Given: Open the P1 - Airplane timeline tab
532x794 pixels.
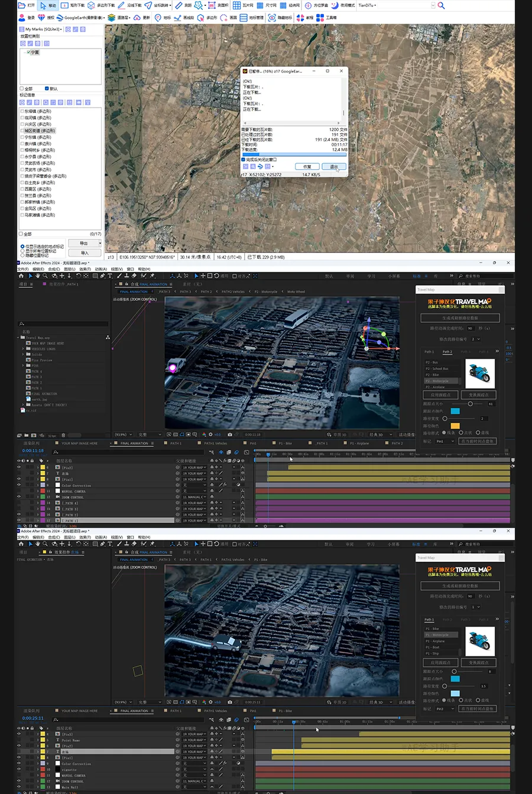Looking at the screenshot, I should pyautogui.click(x=359, y=443).
